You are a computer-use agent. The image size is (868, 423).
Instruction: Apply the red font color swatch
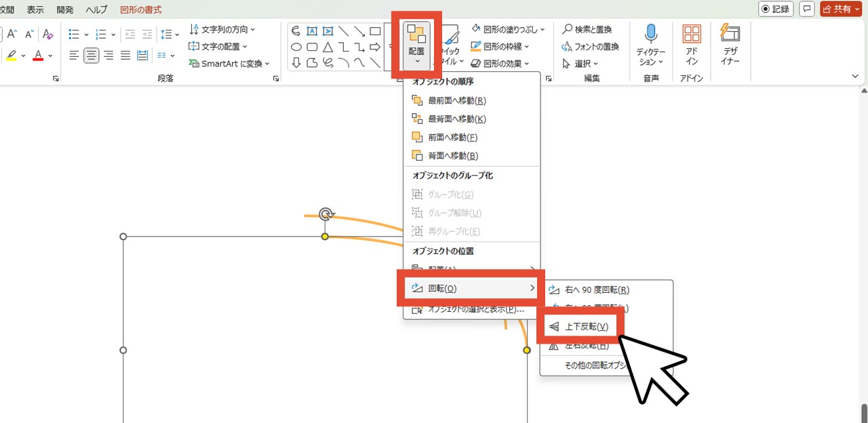coord(37,55)
